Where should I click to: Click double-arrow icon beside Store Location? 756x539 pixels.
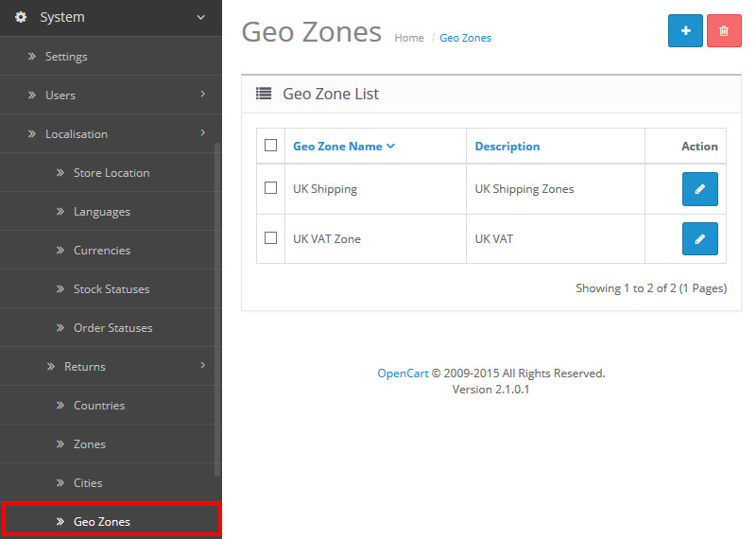click(60, 173)
